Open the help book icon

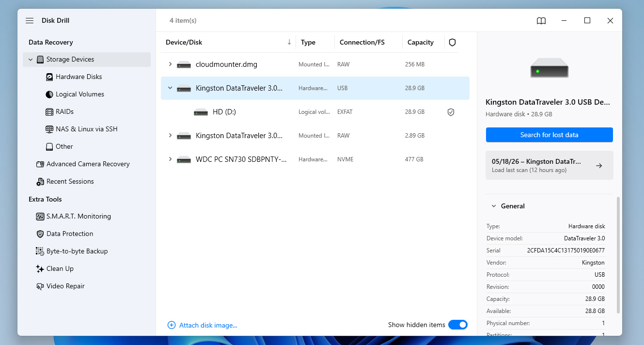541,20
